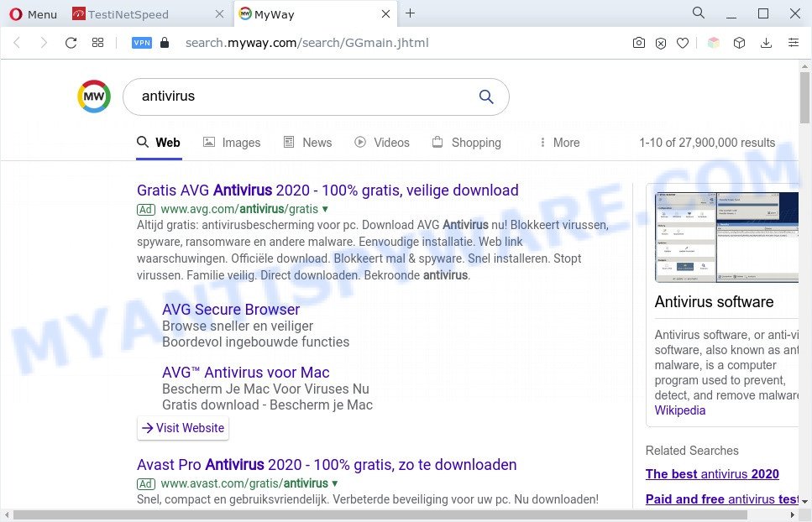Switch to Videos results tab
The image size is (812, 522).
point(382,143)
